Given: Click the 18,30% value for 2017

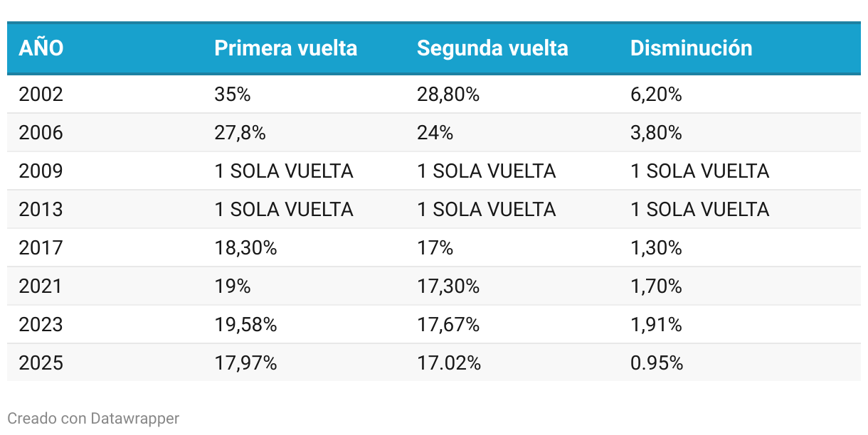Looking at the screenshot, I should point(245,248).
